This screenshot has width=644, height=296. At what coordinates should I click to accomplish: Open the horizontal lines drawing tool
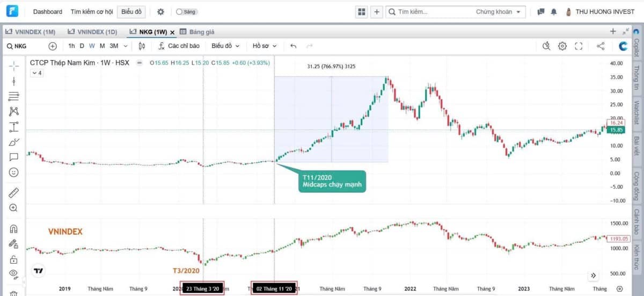(x=13, y=96)
